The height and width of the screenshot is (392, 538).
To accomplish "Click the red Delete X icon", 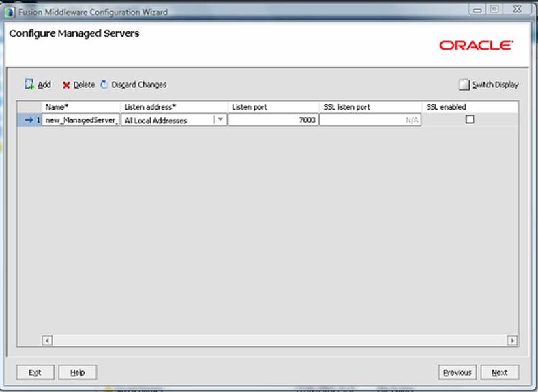I will pyautogui.click(x=66, y=85).
